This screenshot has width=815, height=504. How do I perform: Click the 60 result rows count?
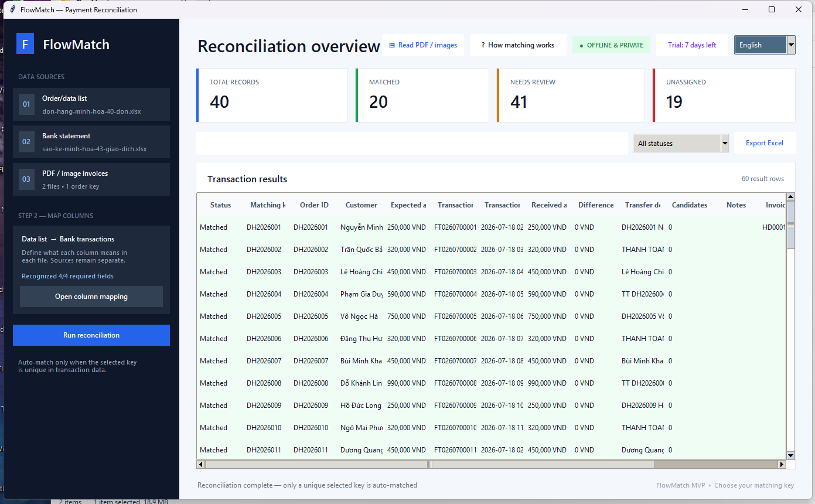(x=763, y=179)
